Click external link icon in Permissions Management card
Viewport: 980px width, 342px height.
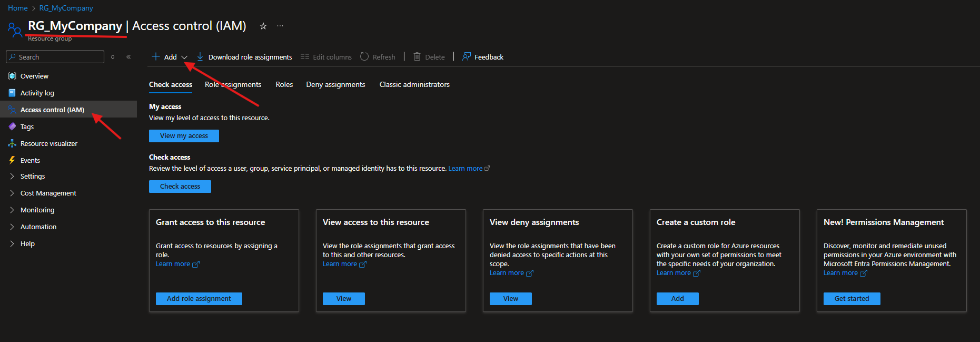tap(864, 273)
